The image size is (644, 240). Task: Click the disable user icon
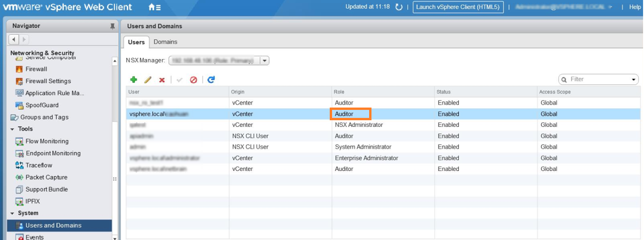click(193, 80)
